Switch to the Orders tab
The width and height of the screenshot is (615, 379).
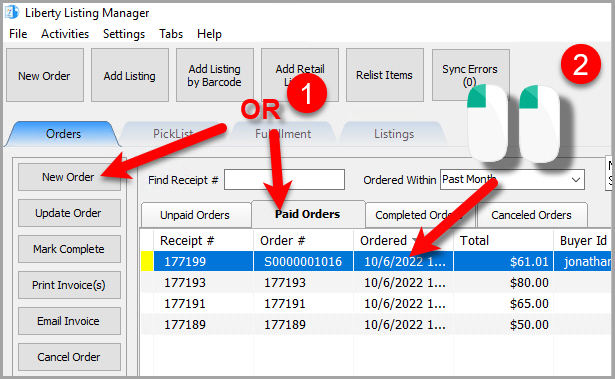coord(63,134)
